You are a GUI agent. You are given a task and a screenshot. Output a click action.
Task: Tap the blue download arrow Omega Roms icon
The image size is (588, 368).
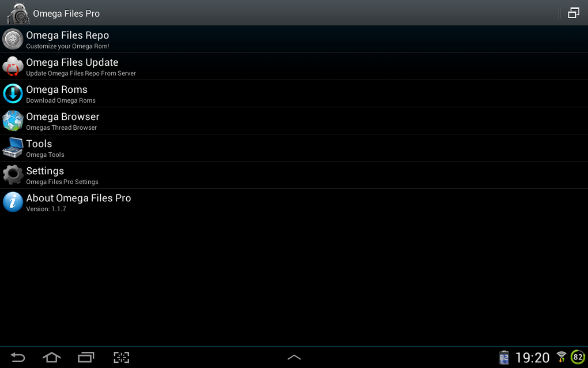point(13,93)
